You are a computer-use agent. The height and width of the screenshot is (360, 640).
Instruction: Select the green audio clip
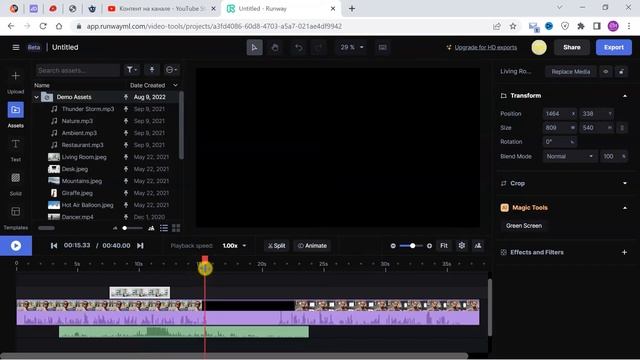184,332
